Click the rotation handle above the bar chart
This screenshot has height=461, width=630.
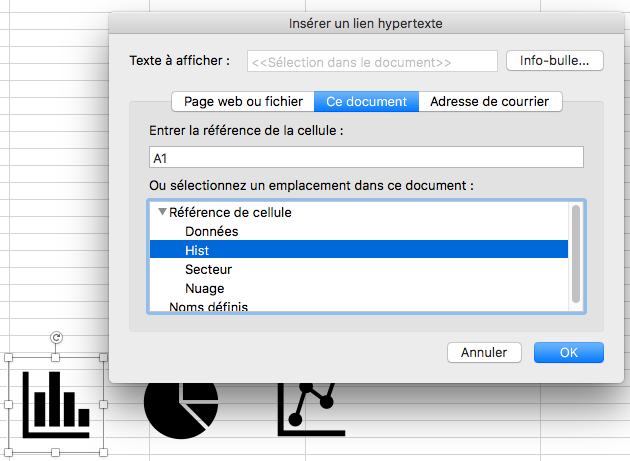point(56,338)
